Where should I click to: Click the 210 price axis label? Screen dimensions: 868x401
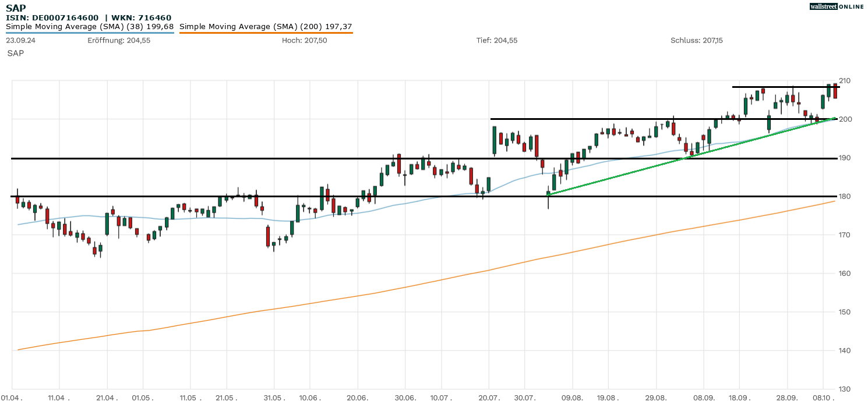(x=845, y=80)
